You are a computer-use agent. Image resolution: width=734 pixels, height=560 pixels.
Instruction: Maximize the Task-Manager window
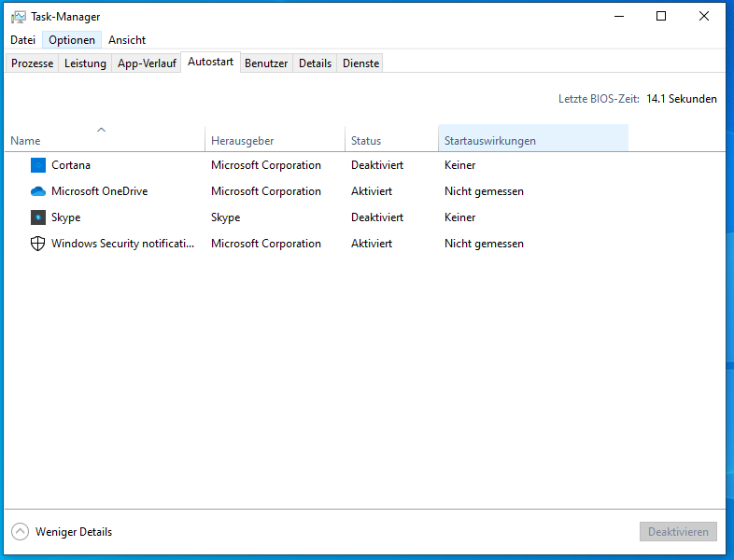(x=661, y=17)
